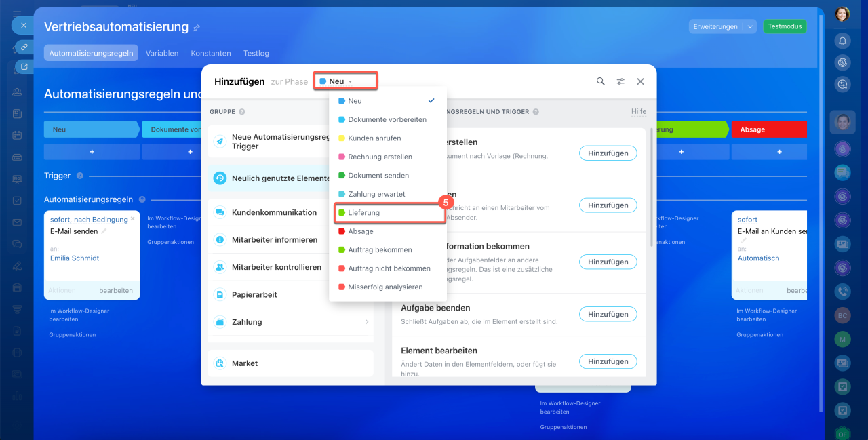Viewport: 868px width, 440px height.
Task: Click the phone call icon in right sidebar
Action: tap(842, 292)
